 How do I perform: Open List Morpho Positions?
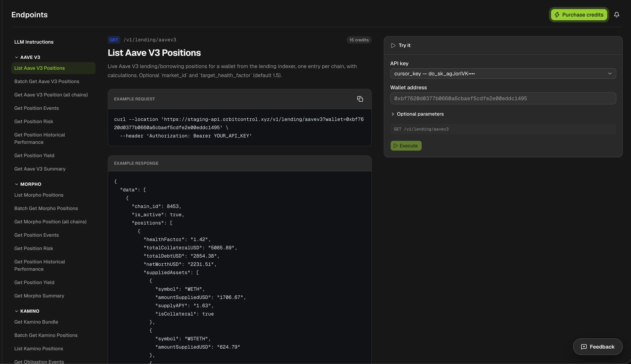tap(39, 195)
